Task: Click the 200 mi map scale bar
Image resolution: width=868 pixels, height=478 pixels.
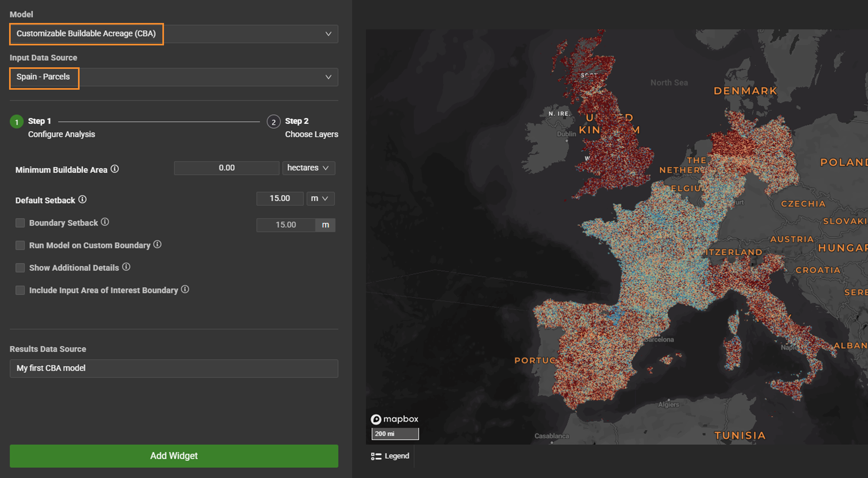Action: click(395, 434)
